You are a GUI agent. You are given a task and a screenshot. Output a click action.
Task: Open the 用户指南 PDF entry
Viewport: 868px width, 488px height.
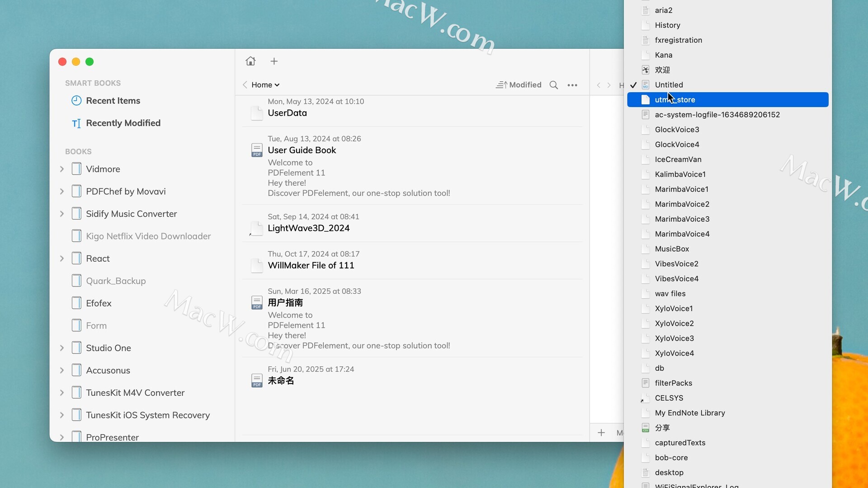pyautogui.click(x=412, y=319)
